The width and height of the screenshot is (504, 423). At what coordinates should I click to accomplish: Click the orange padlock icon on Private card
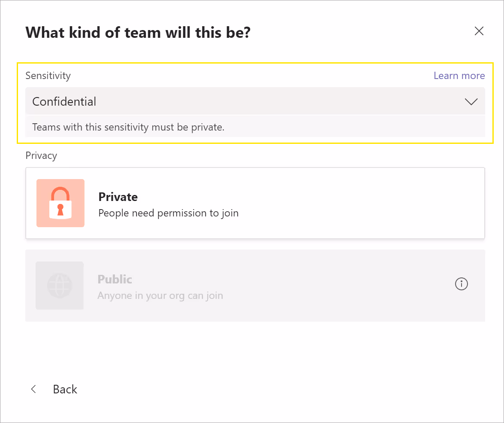pyautogui.click(x=60, y=203)
